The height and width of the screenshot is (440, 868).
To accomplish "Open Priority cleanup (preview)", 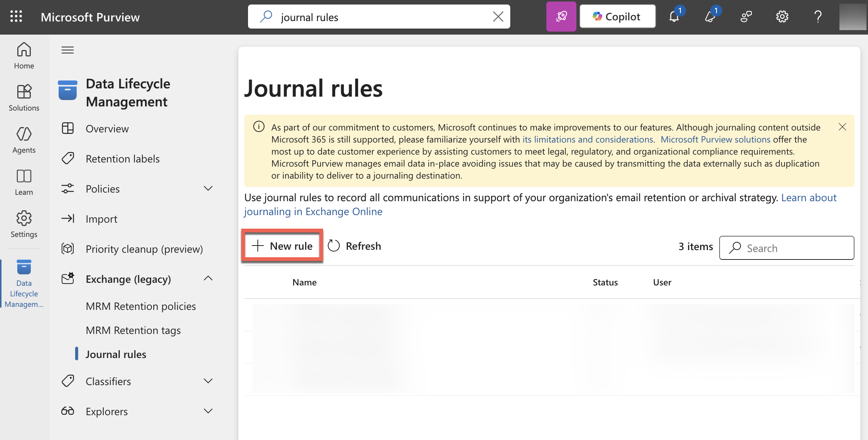I will pyautogui.click(x=144, y=249).
